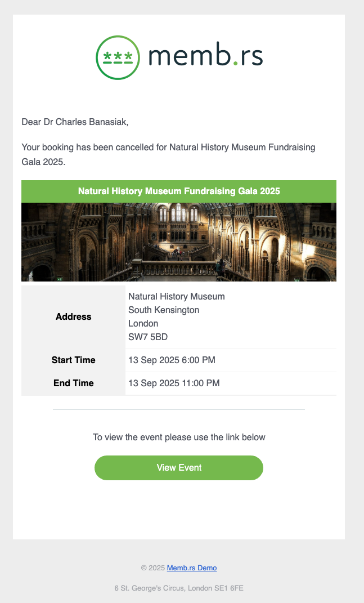The width and height of the screenshot is (364, 603).
Task: Click the 13 Sep 2025 11:00 PM value
Action: [x=174, y=383]
